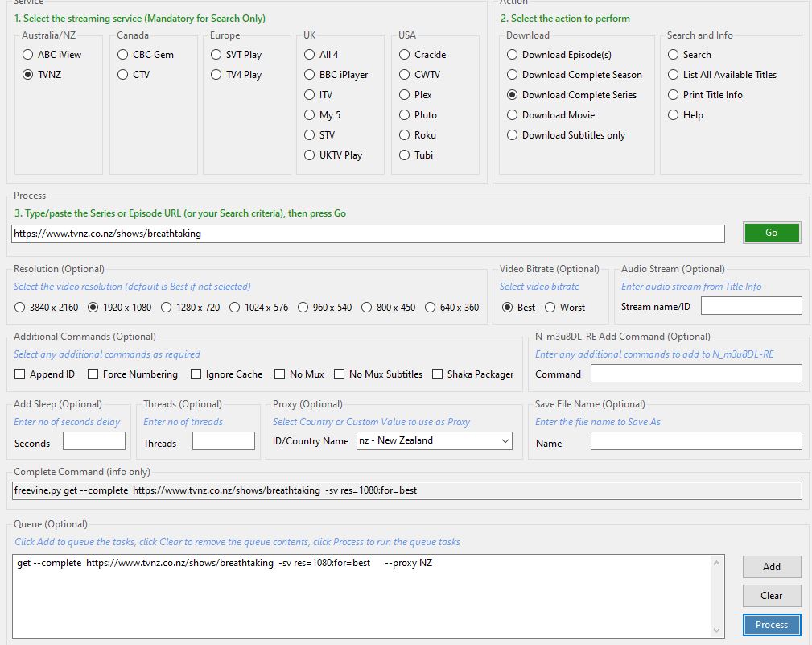This screenshot has width=812, height=645.
Task: Check the No Mux Subtitles box
Action: pos(340,374)
